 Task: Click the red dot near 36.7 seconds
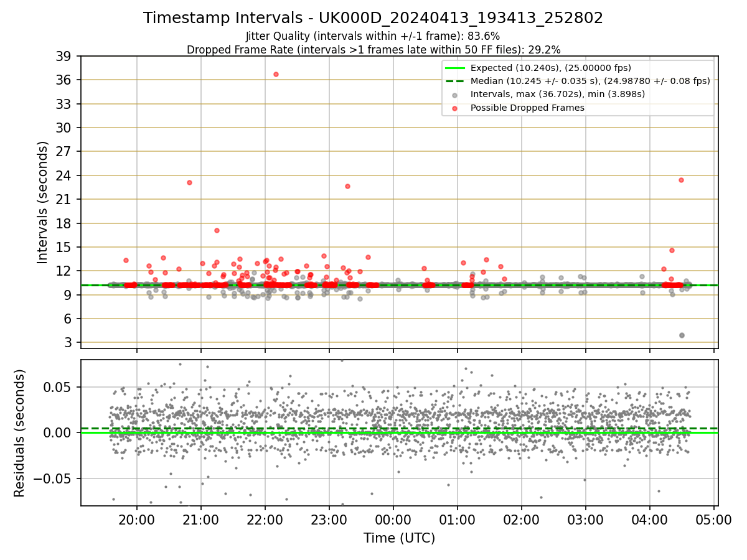coord(276,74)
